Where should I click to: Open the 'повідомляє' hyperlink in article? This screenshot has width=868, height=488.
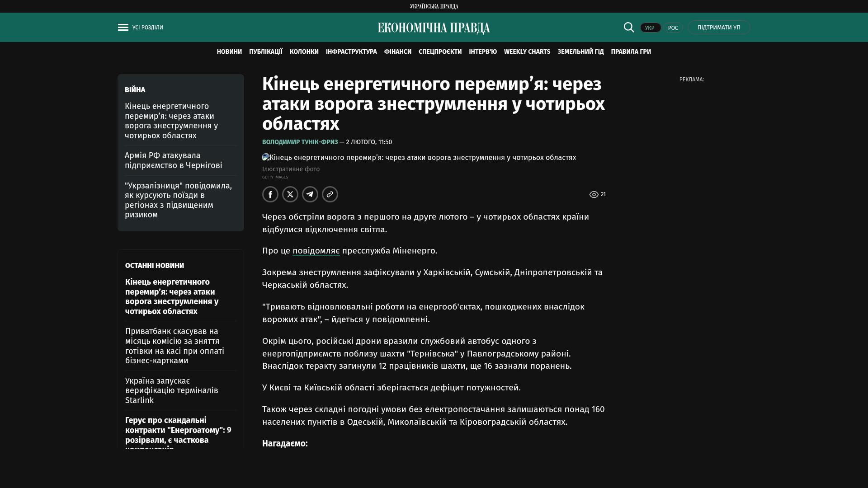click(x=316, y=251)
